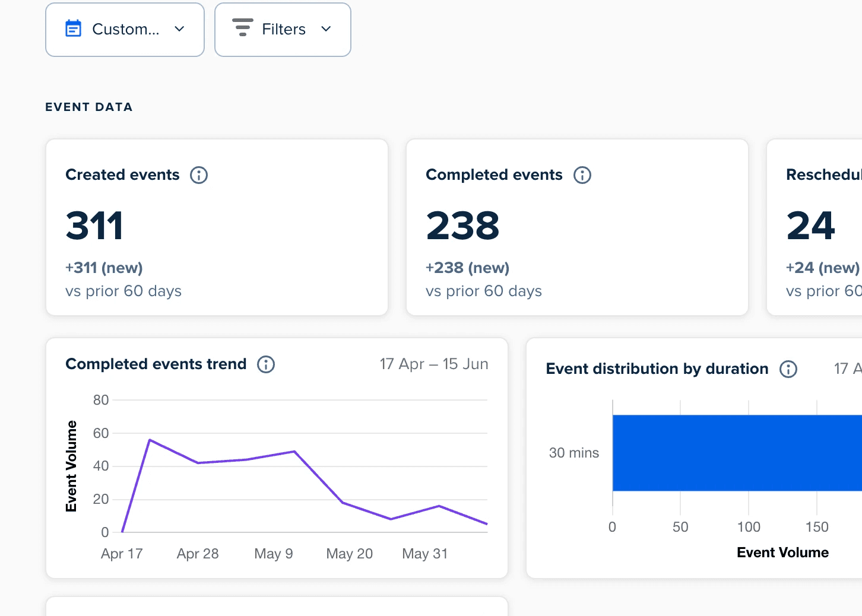The width and height of the screenshot is (862, 616).
Task: Click the funnel filter icon
Action: click(x=242, y=28)
